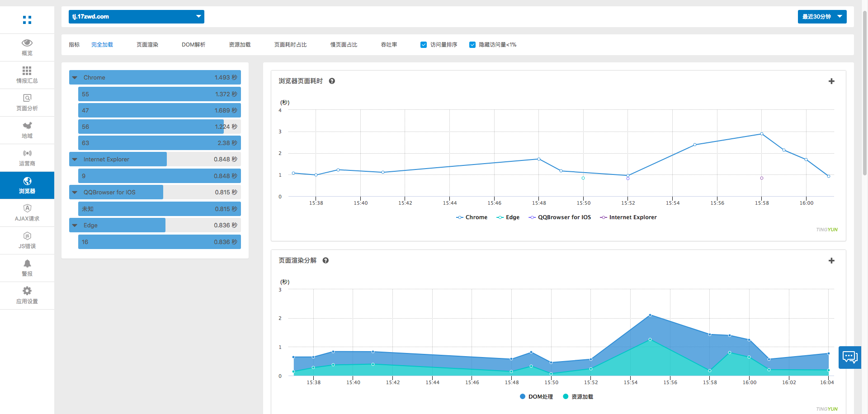Open the help icon beside 浏览器页面耗时

pyautogui.click(x=332, y=81)
